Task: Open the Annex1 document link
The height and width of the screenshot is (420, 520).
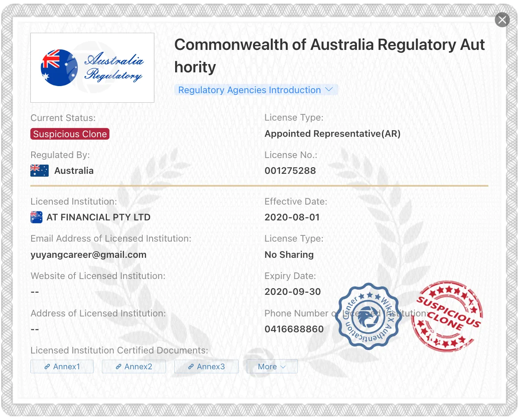Action: [62, 366]
